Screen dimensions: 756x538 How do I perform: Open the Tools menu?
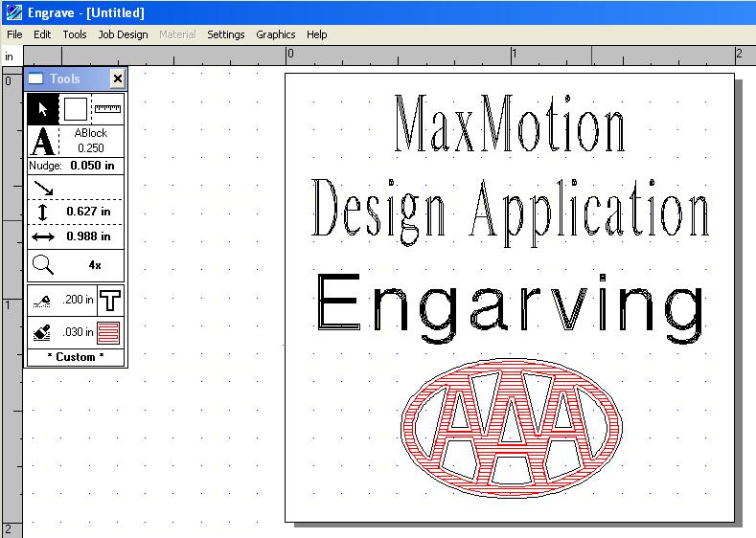click(75, 34)
